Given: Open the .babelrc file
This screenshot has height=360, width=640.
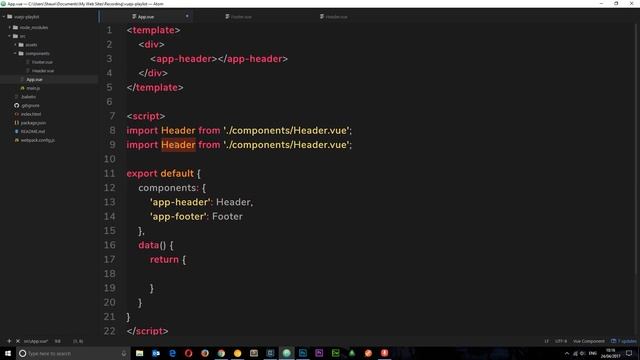Looking at the screenshot, I should pos(28,97).
